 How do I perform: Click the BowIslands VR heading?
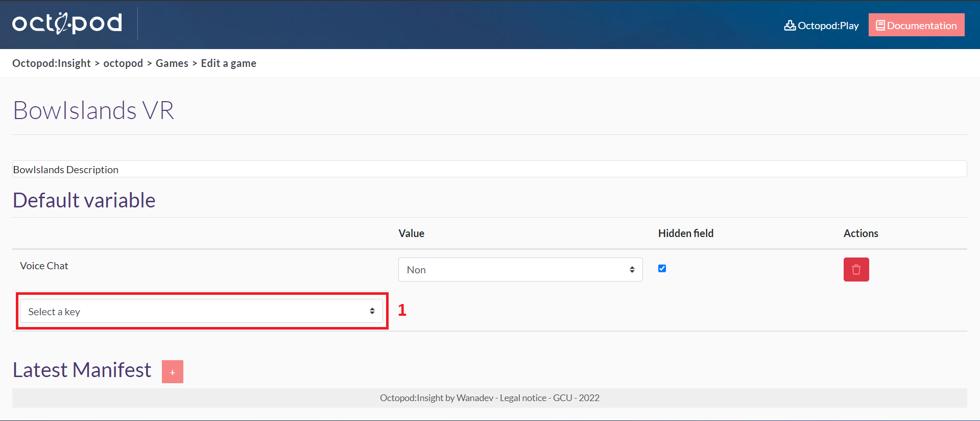[x=93, y=110]
